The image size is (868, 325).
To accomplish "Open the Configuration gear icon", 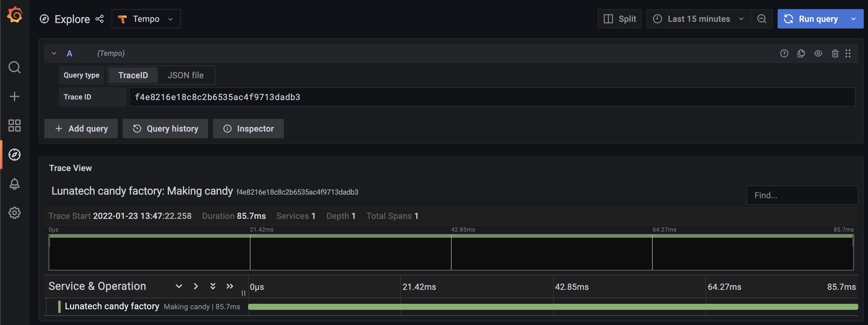I will click(x=15, y=213).
